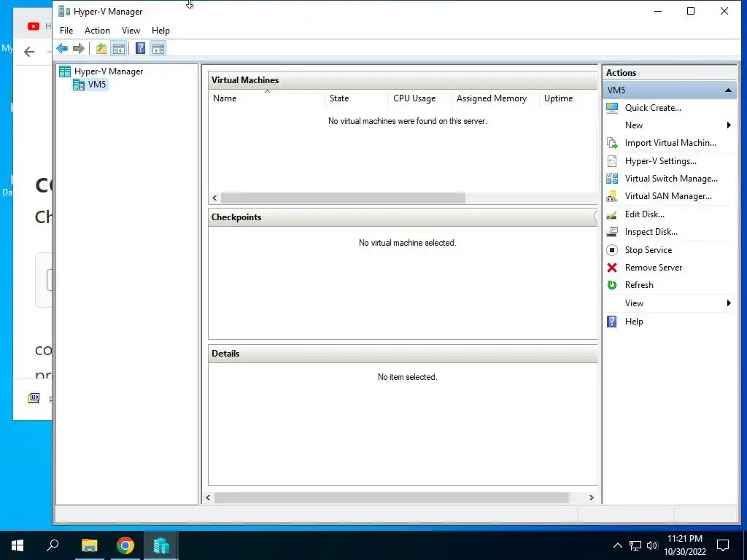Image resolution: width=747 pixels, height=560 pixels.
Task: Click the Import Virtual Machine icon
Action: click(x=612, y=143)
